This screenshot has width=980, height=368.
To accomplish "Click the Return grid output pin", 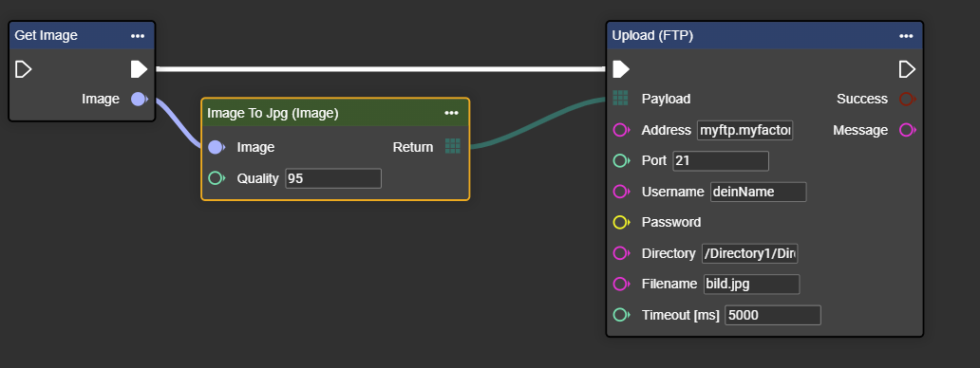I will tap(453, 146).
